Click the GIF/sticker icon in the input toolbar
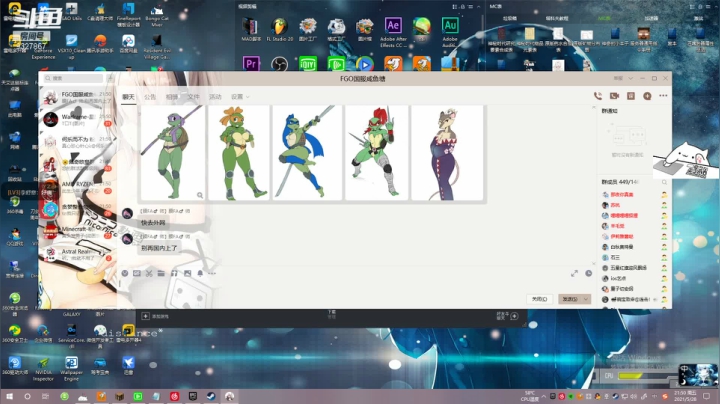The width and height of the screenshot is (720, 404). 137,273
